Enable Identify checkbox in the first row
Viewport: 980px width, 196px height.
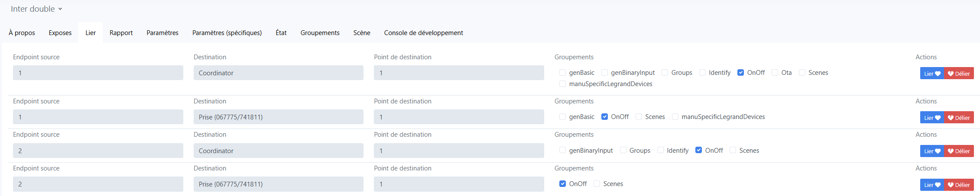[703, 73]
